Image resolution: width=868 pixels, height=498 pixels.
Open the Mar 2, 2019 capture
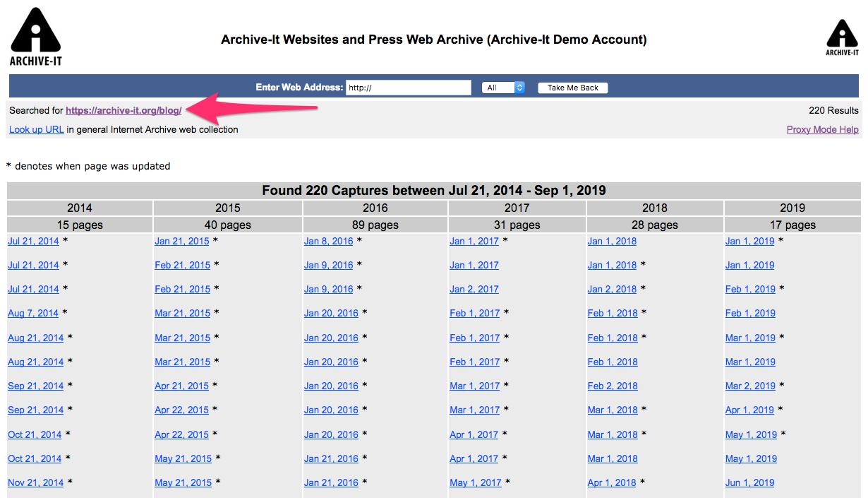pos(750,386)
